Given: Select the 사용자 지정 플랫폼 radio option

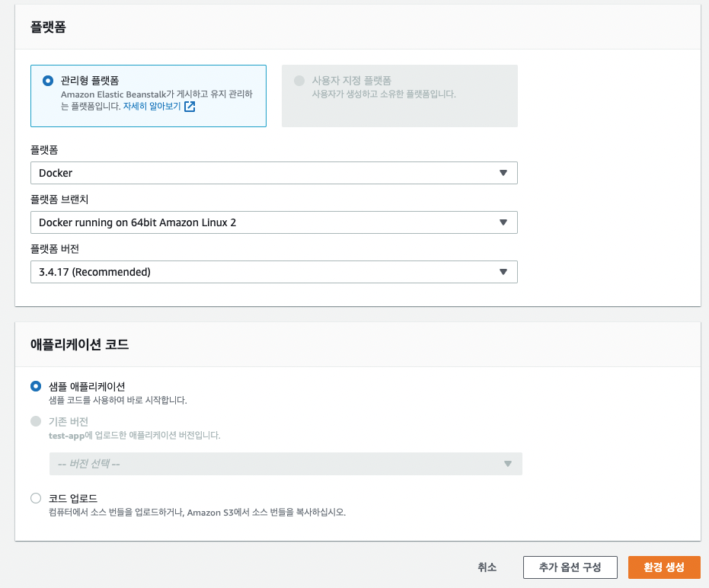Looking at the screenshot, I should (x=299, y=81).
